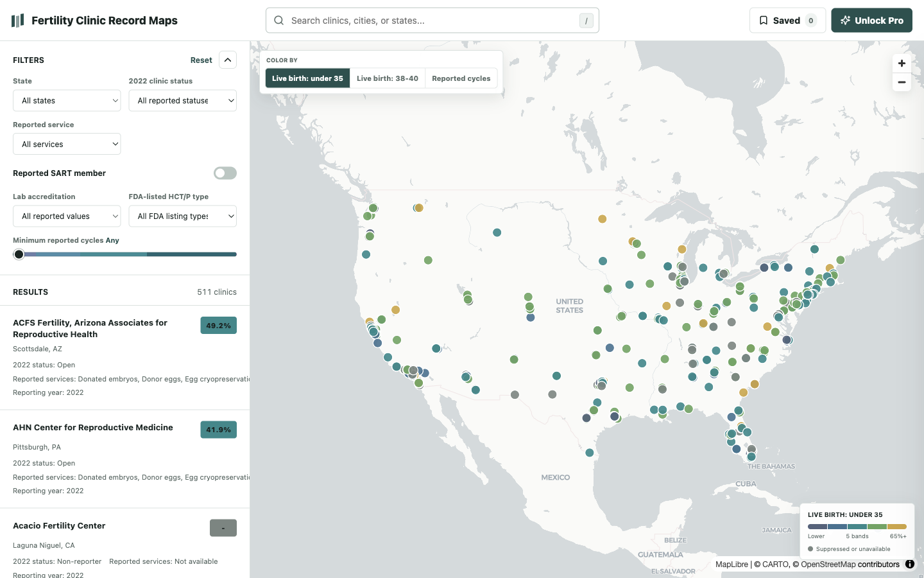Click the 49.2% rate badge
Screen dimensions: 924x578
tap(219, 326)
